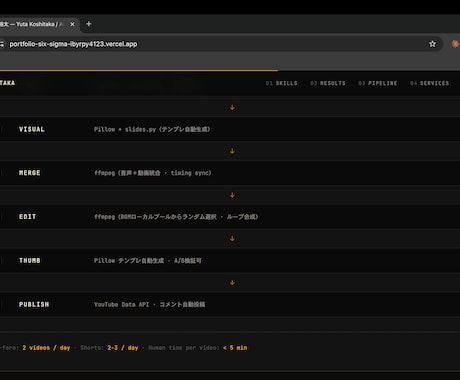Bookmark this page with the star icon
Screen dimensions: 460x380
pos(432,44)
